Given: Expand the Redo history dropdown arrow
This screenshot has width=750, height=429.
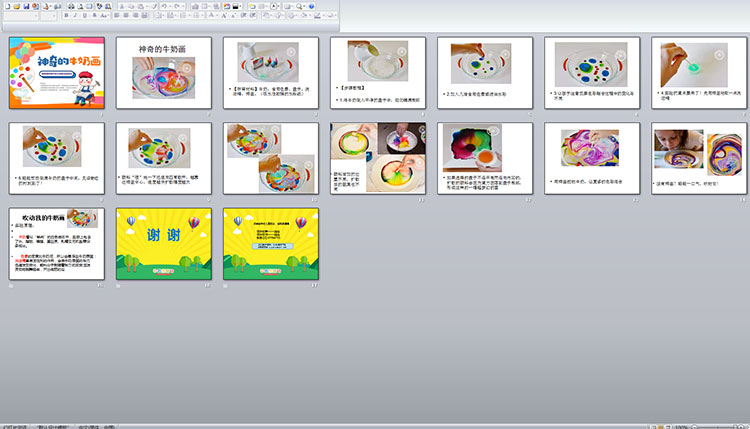Looking at the screenshot, I should point(183,7).
